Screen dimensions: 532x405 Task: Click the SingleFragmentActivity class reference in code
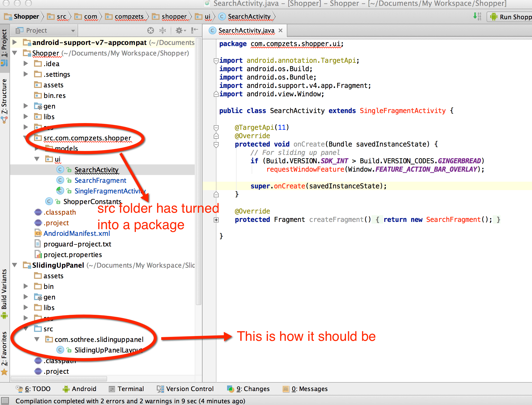(403, 111)
